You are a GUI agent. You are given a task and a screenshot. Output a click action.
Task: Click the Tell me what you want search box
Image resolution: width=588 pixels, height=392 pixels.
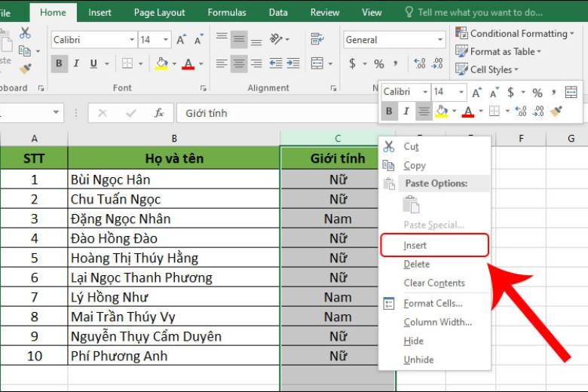coord(474,12)
